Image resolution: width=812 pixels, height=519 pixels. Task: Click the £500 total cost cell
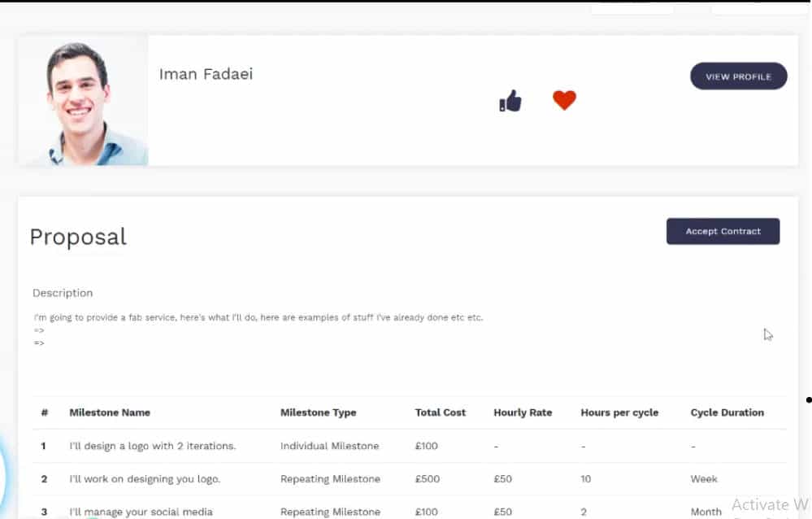point(428,479)
